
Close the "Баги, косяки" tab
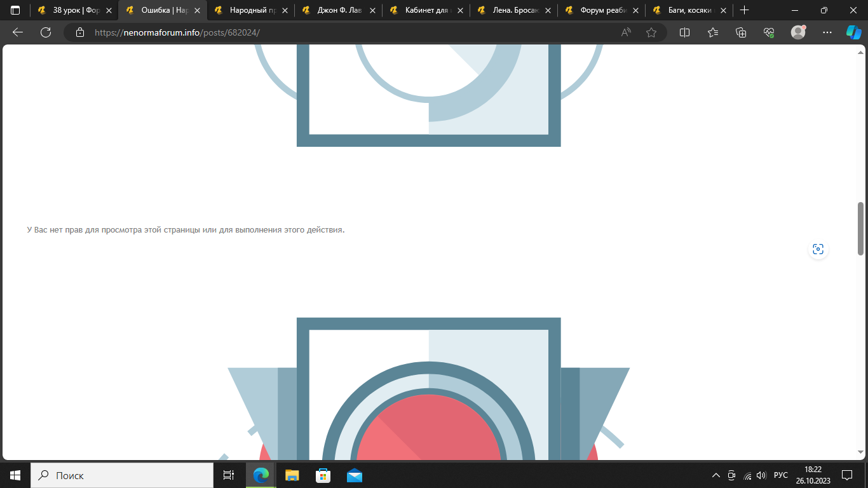pyautogui.click(x=723, y=10)
